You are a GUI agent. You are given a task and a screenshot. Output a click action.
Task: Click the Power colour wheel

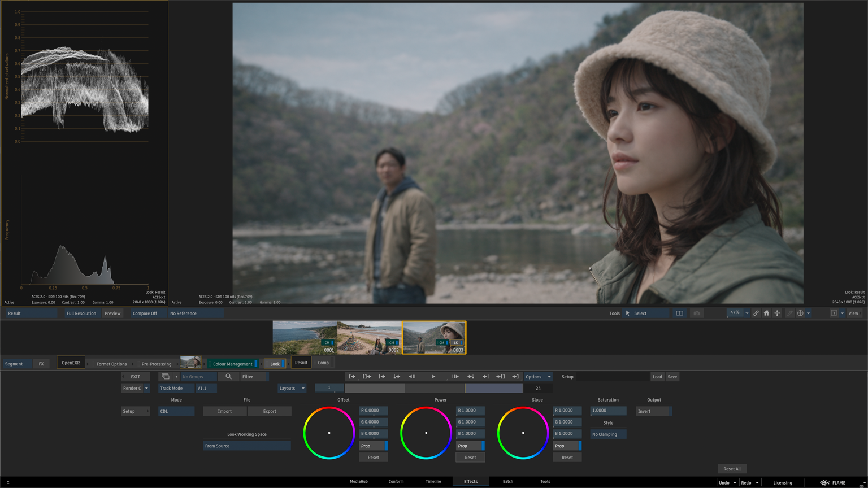click(426, 433)
